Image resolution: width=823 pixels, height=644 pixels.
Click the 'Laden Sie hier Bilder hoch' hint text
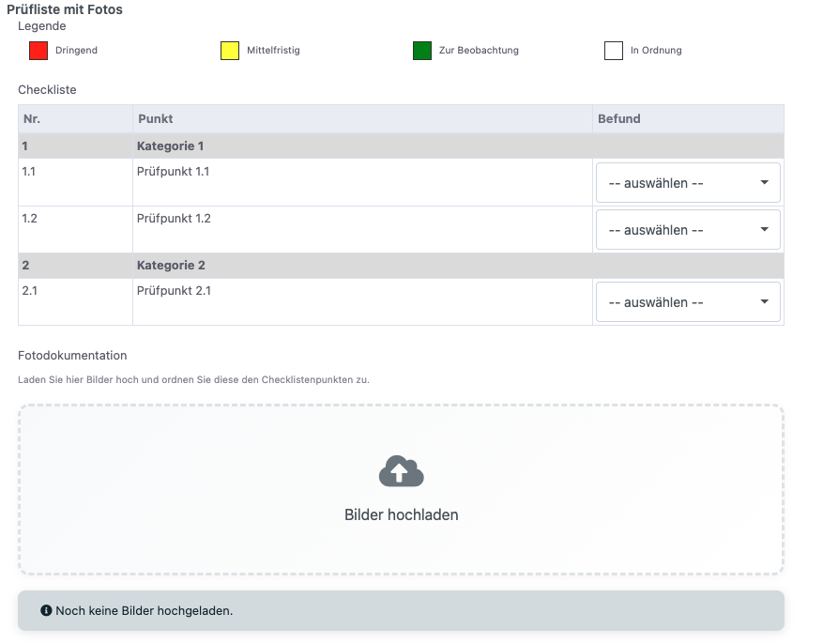193,379
